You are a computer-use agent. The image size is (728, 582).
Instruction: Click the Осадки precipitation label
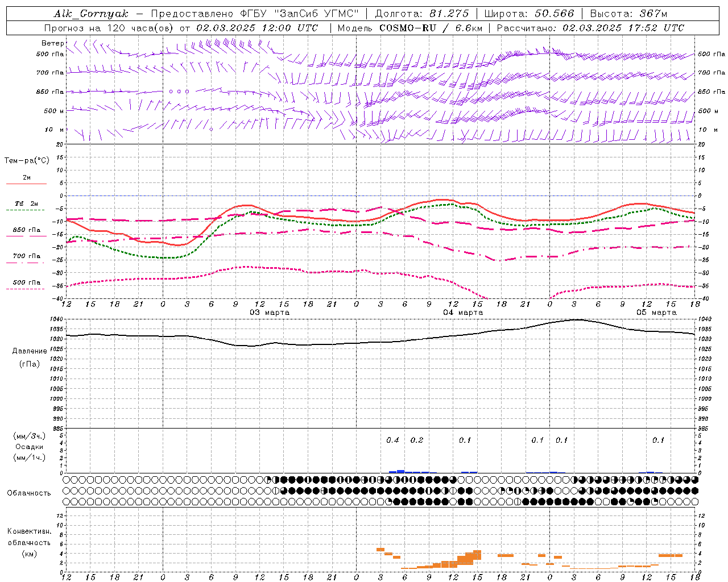pos(29,447)
